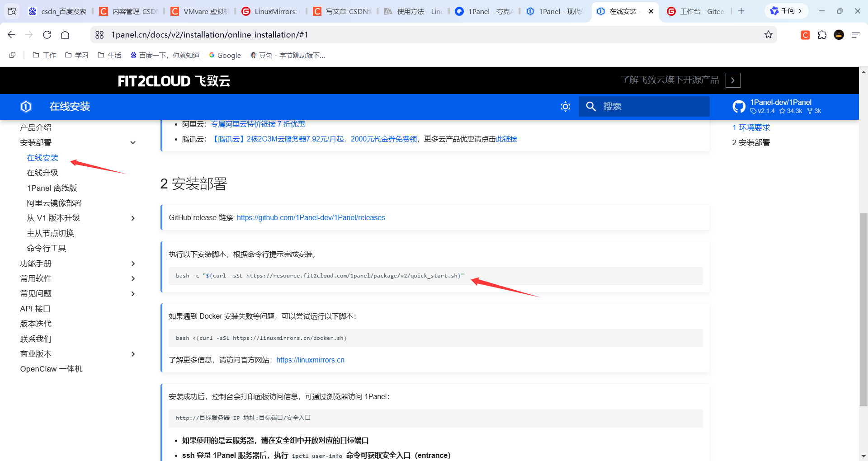
Task: Open the site info icon in address bar
Action: pos(99,35)
